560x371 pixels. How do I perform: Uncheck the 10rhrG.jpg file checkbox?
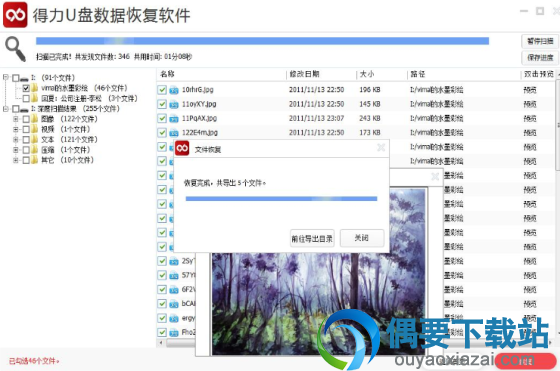(x=162, y=90)
